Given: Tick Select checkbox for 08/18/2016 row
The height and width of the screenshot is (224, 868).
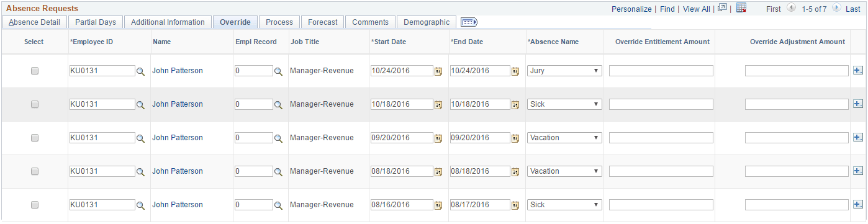Looking at the screenshot, I should tap(35, 171).
